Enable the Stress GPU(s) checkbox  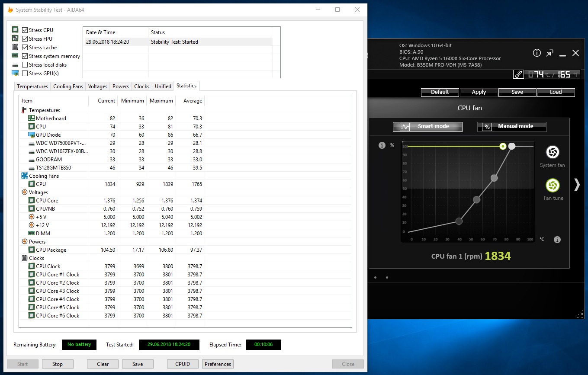pyautogui.click(x=25, y=74)
